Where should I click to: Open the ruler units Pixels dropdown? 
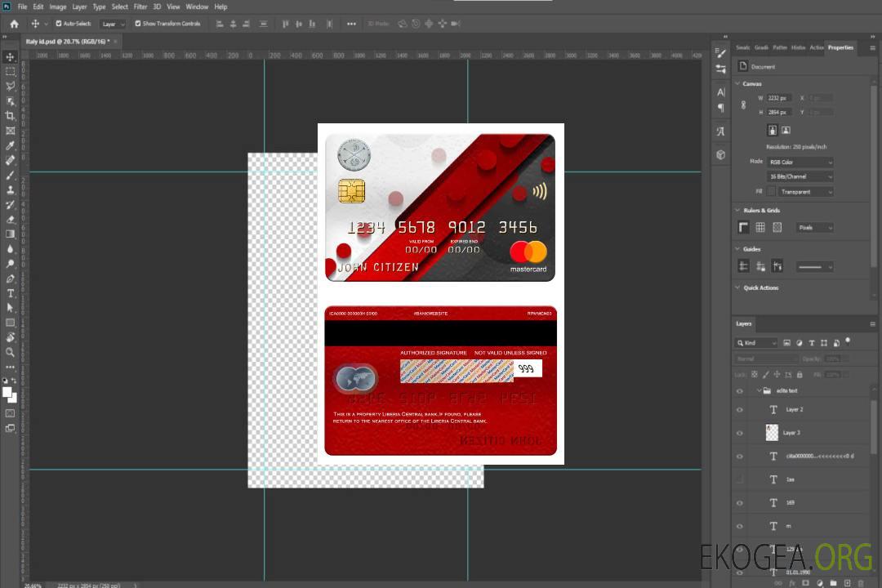tap(815, 227)
